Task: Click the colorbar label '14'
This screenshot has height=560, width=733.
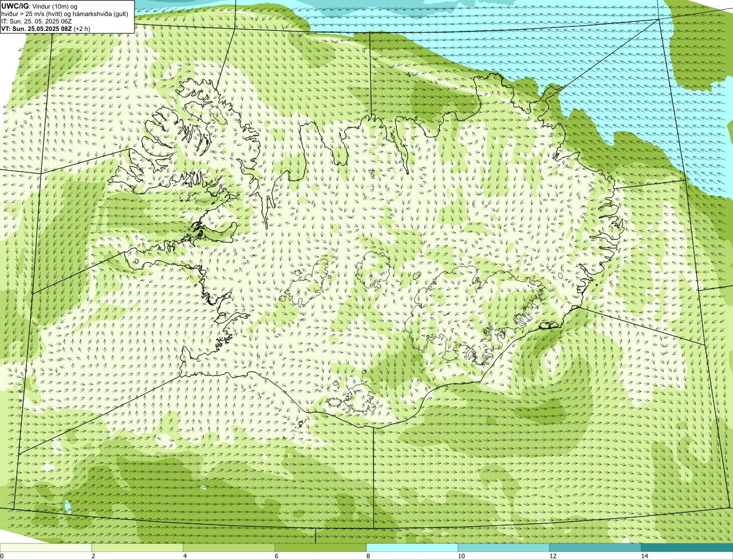Action: click(x=644, y=556)
